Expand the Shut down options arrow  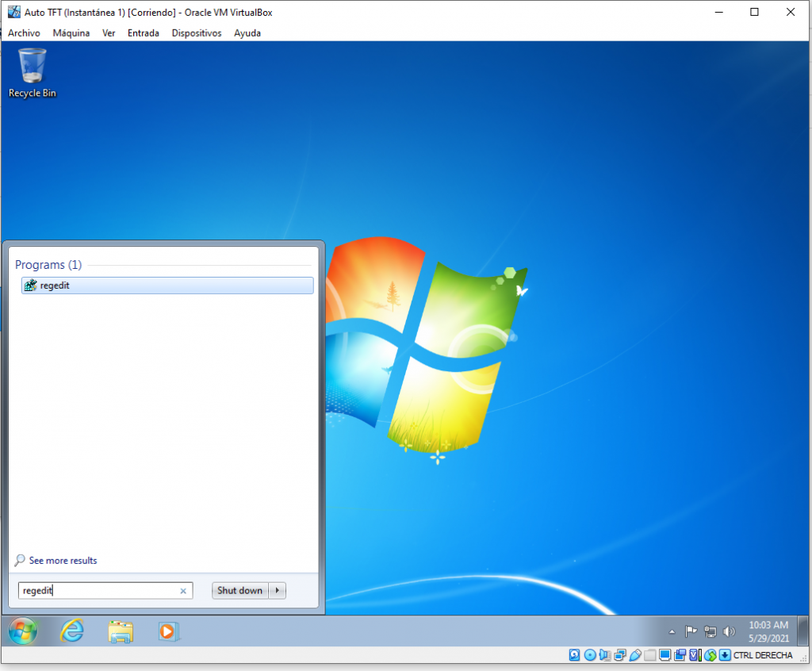(x=277, y=591)
